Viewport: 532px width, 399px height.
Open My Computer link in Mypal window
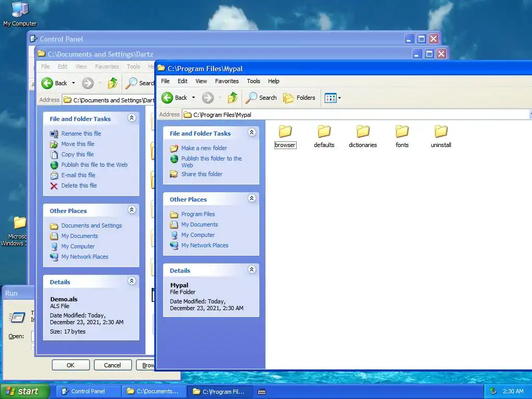point(198,235)
